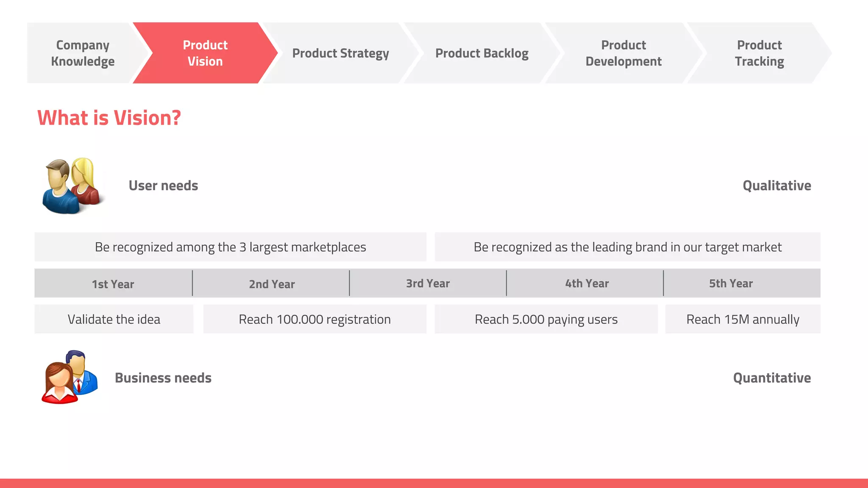Click the Reach 5.000 paying users box

tap(546, 319)
